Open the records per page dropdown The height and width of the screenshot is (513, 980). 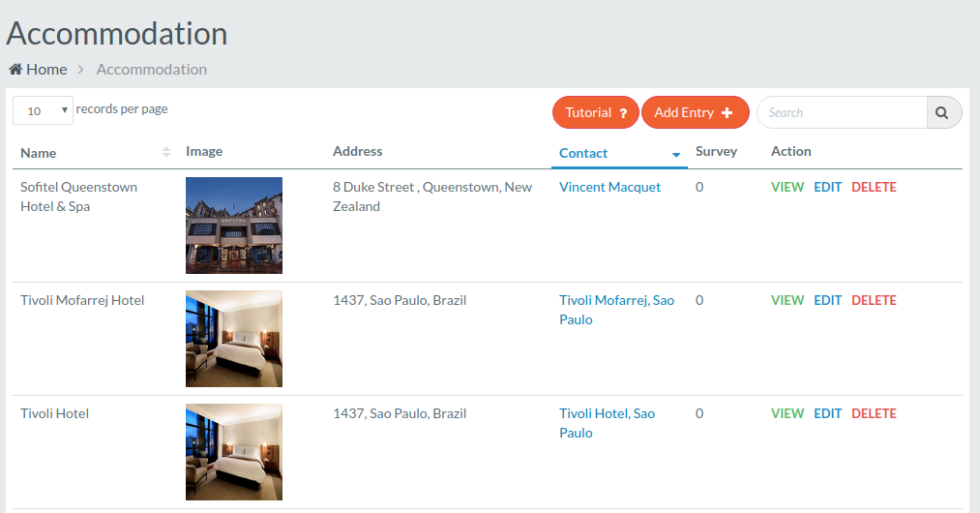[x=44, y=110]
